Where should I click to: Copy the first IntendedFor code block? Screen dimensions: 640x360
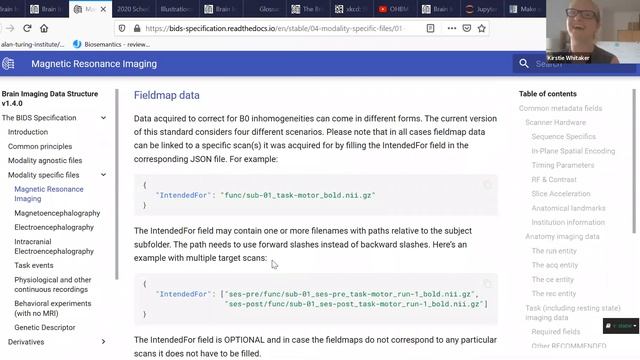click(487, 184)
